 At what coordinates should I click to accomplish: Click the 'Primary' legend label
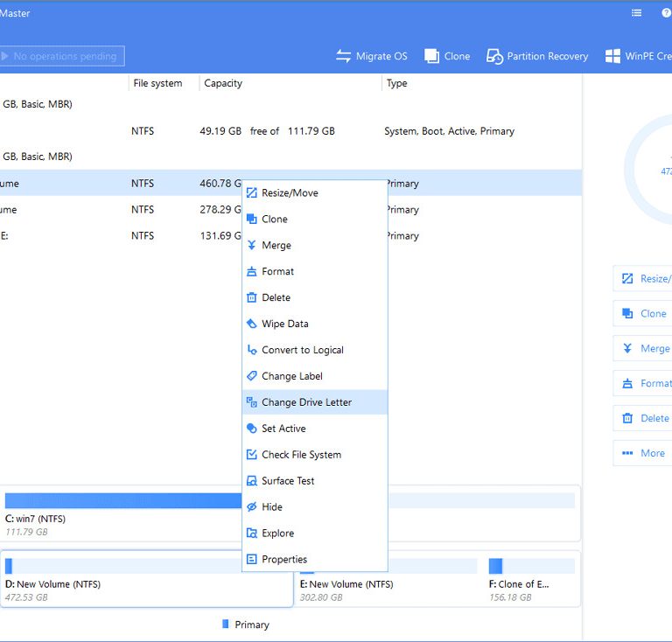click(x=252, y=625)
